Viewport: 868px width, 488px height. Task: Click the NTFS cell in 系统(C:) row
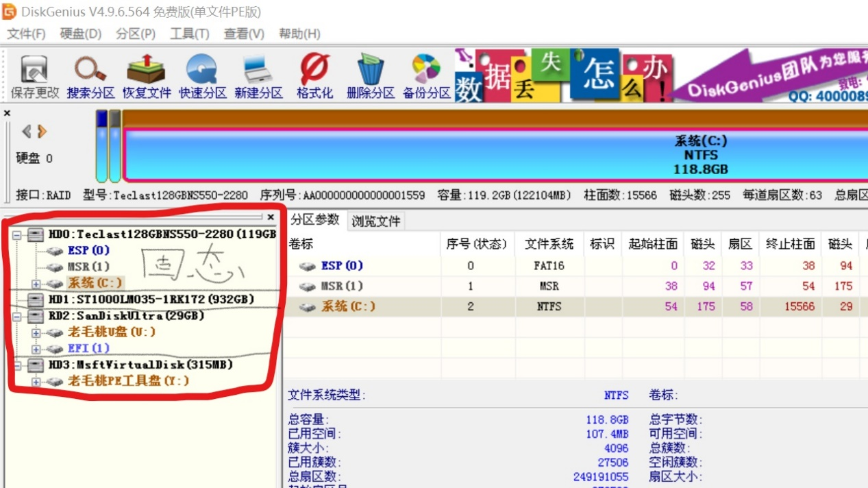pos(549,306)
